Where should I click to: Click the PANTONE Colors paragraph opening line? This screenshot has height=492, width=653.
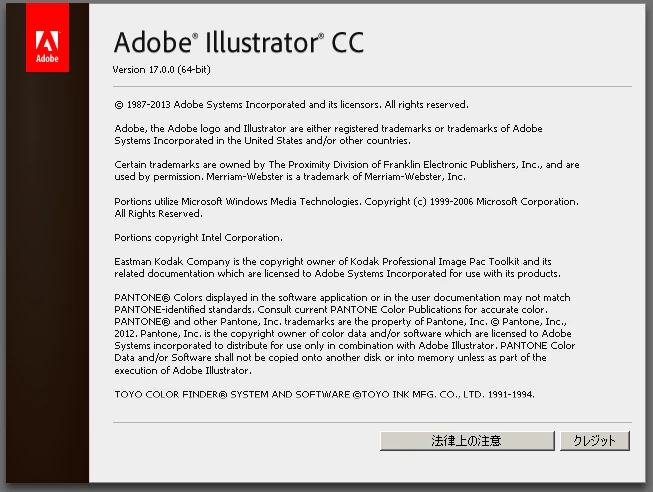[x=342, y=297]
